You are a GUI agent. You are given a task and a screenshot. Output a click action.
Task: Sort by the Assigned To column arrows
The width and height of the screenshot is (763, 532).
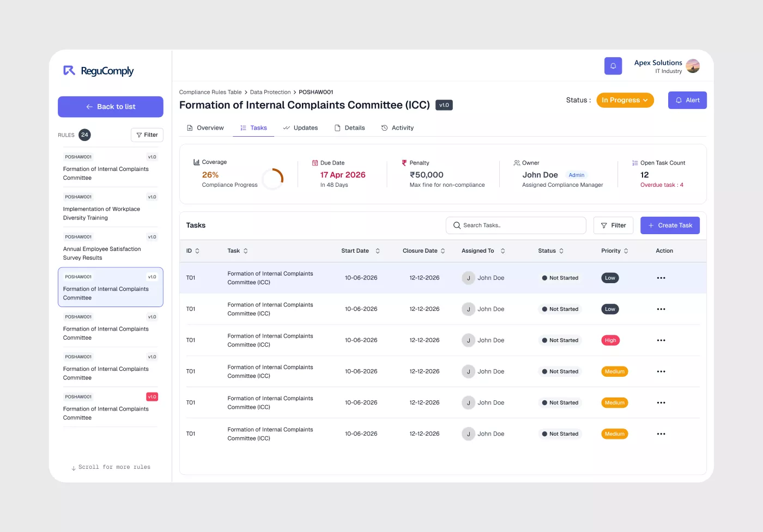503,251
